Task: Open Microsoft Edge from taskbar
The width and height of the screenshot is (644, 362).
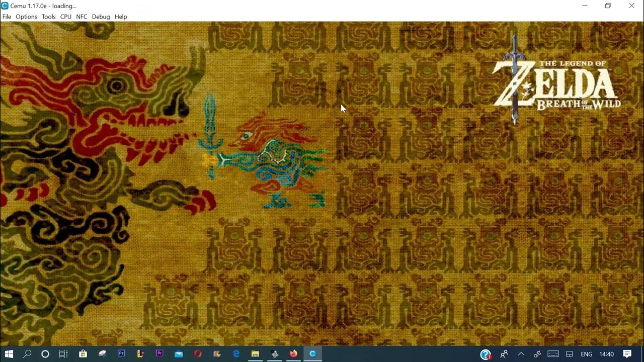Action: [x=236, y=354]
